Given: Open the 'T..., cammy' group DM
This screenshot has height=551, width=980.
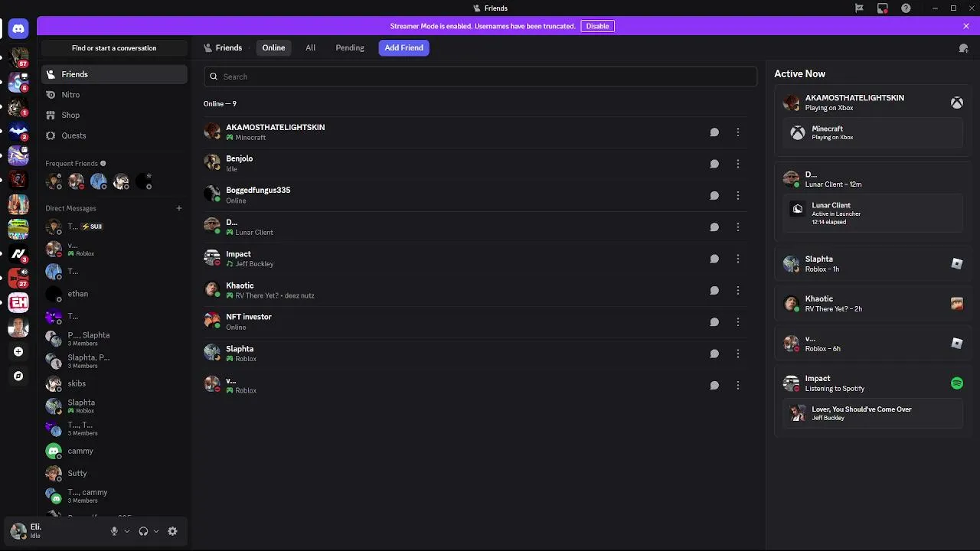Looking at the screenshot, I should (x=114, y=496).
